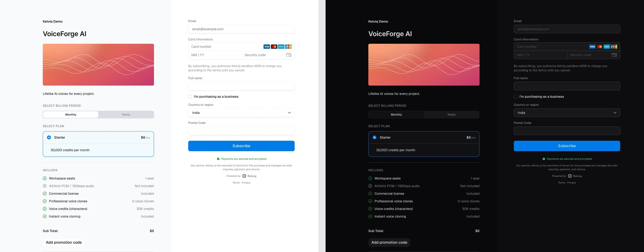Click the green lock icon in the light theme checkout
The width and height of the screenshot is (644, 252).
point(218,159)
